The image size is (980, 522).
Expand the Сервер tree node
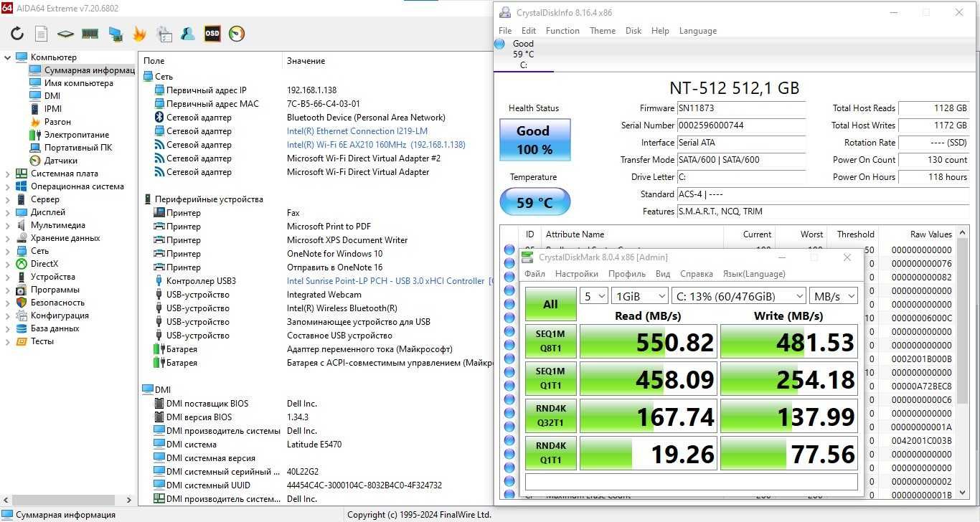(x=8, y=199)
